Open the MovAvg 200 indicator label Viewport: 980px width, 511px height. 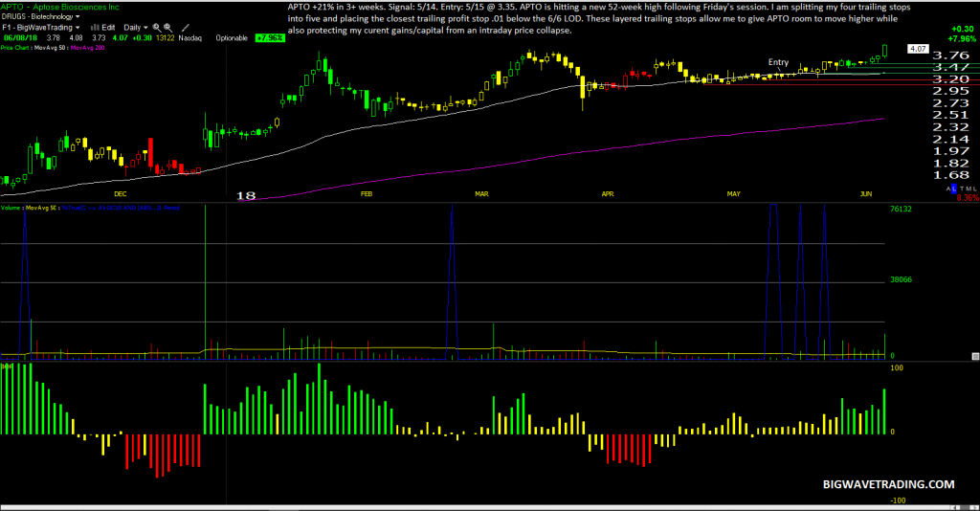(87, 48)
